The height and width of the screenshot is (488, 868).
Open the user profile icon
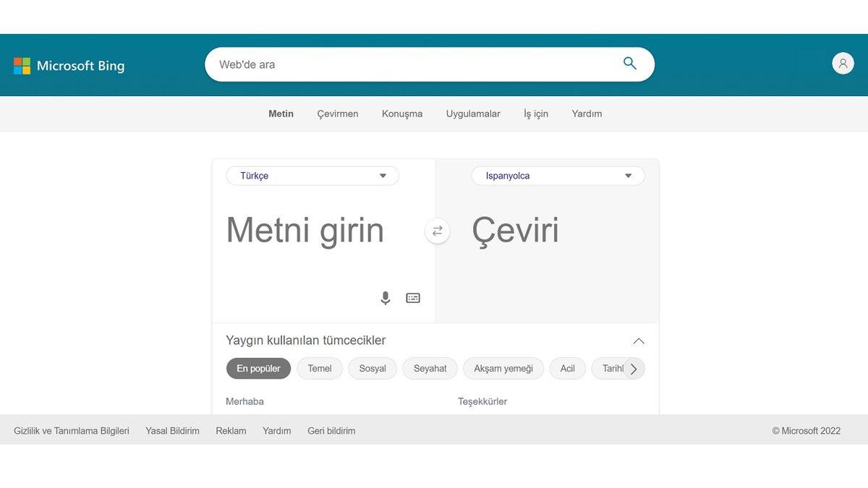click(x=842, y=63)
